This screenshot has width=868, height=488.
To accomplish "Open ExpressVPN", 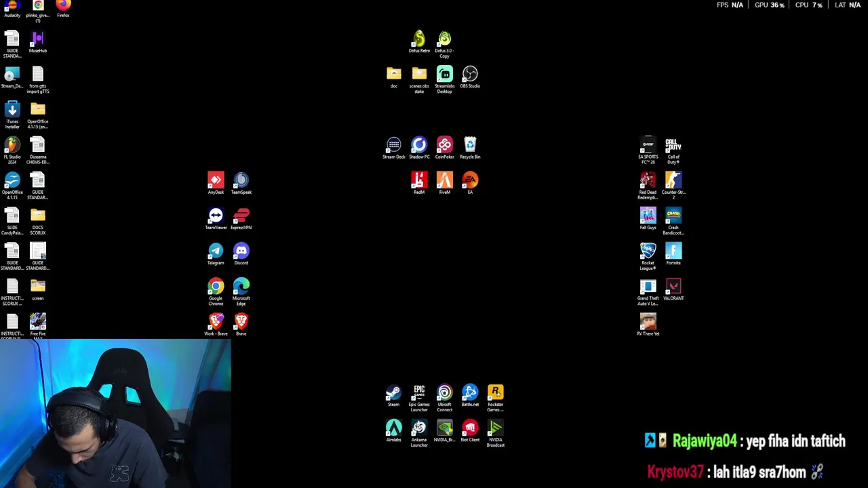I will (241, 218).
